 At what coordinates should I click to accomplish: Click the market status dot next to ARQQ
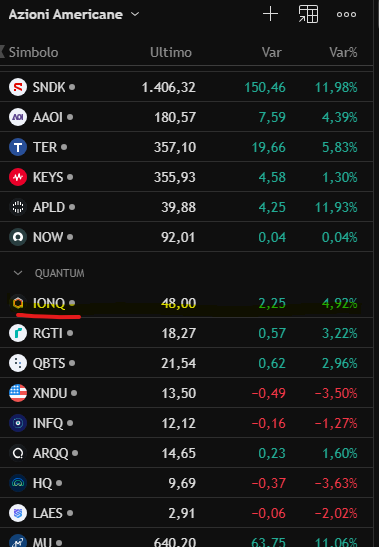[75, 453]
